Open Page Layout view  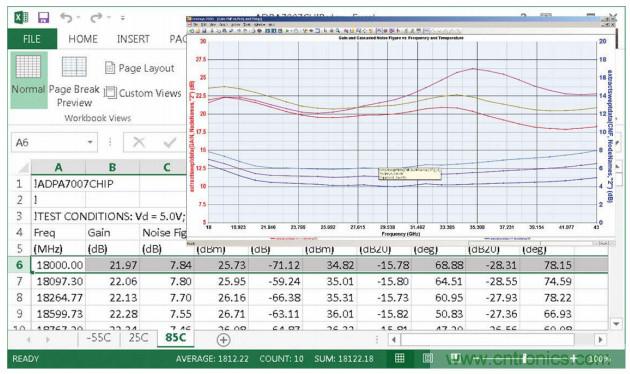[x=140, y=68]
